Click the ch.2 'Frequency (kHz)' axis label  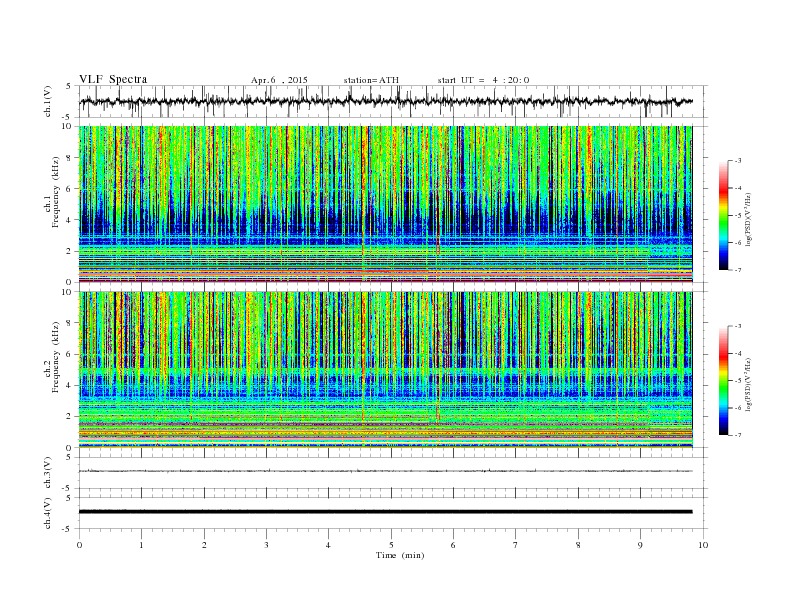pyautogui.click(x=55, y=358)
